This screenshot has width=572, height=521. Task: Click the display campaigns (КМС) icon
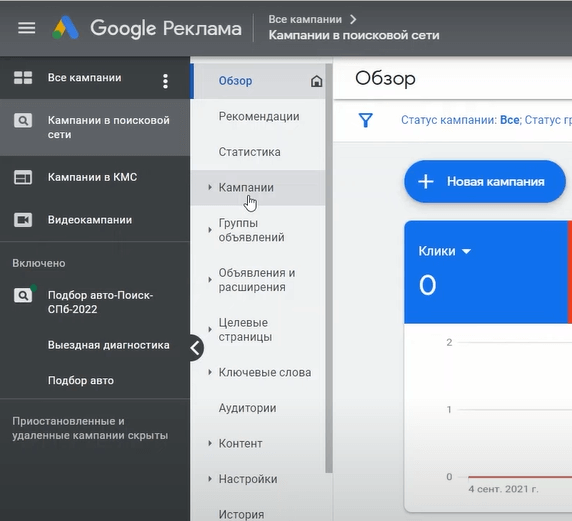coord(23,177)
